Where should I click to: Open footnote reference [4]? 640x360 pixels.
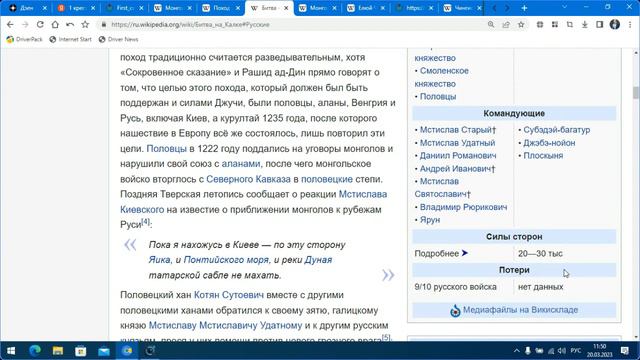click(x=145, y=222)
